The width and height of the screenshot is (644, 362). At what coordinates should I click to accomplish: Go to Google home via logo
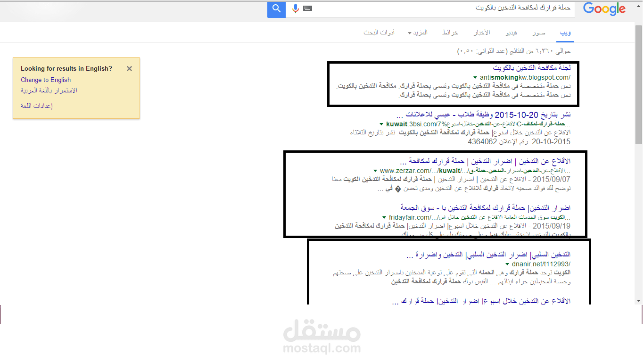[604, 9]
